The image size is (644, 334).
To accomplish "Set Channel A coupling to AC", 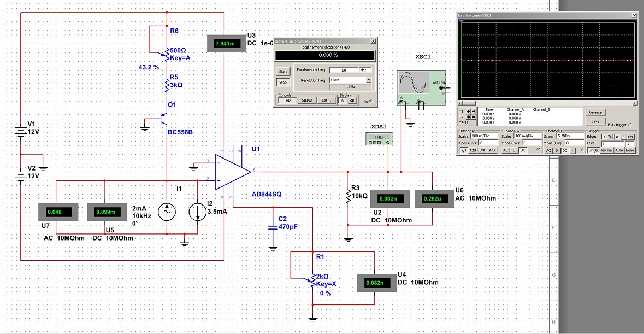I will [x=506, y=150].
